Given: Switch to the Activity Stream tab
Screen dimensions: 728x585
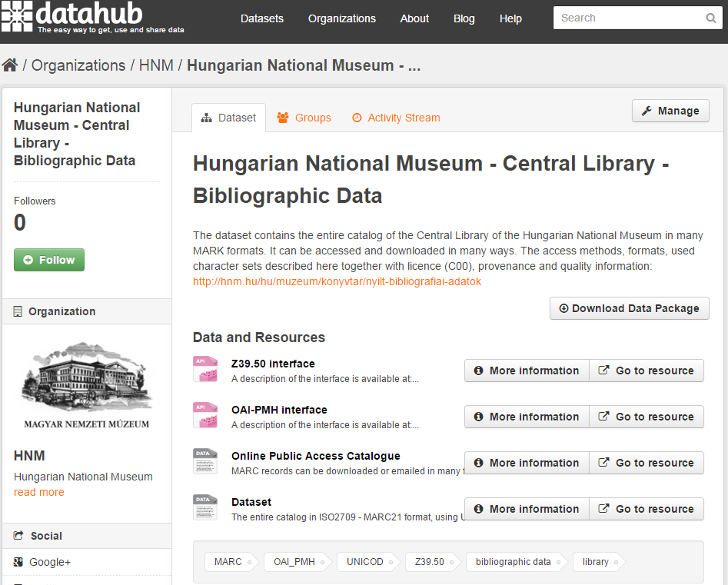Looking at the screenshot, I should tap(396, 118).
